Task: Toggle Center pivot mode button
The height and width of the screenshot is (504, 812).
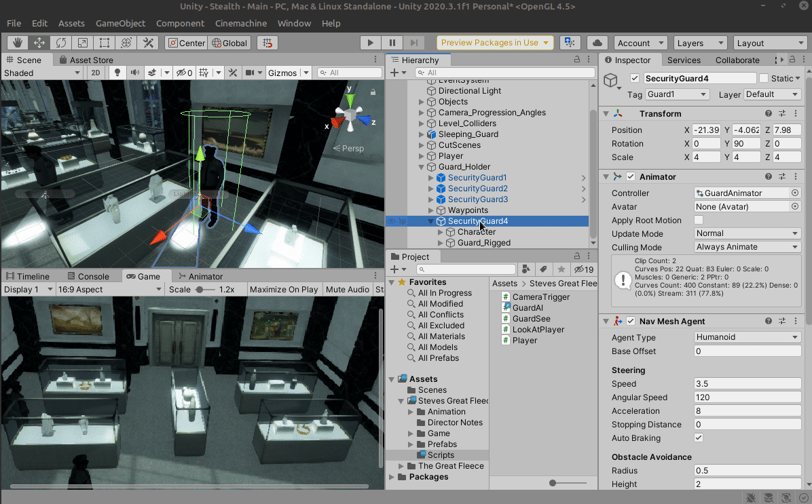Action: 187,43
